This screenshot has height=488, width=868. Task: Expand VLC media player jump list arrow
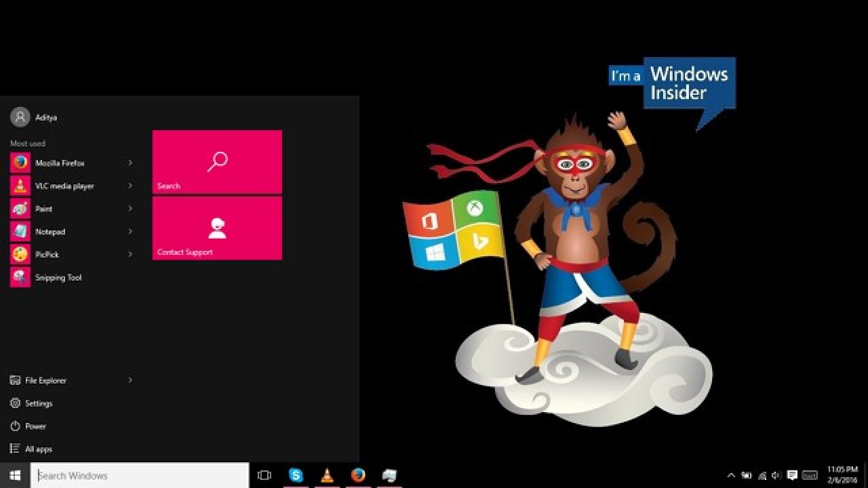point(130,186)
